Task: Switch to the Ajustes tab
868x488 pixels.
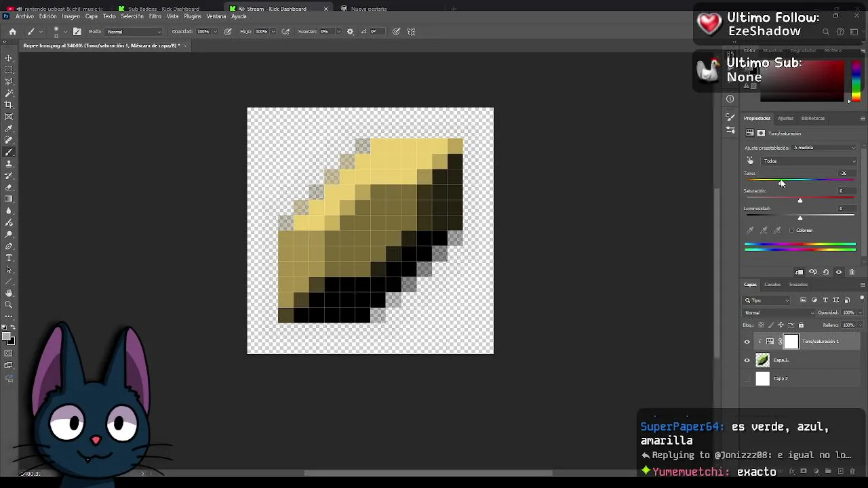Action: 785,119
